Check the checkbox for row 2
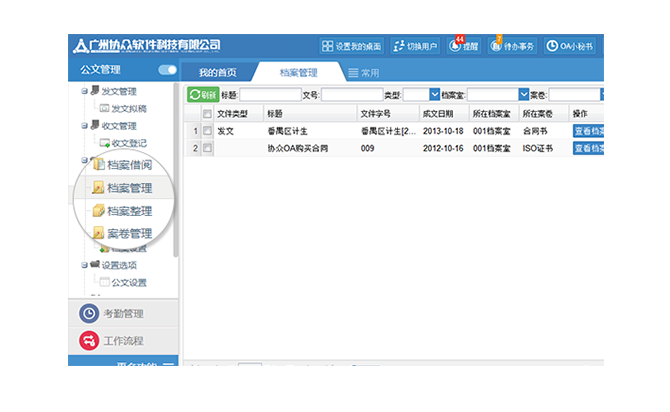 (x=207, y=148)
